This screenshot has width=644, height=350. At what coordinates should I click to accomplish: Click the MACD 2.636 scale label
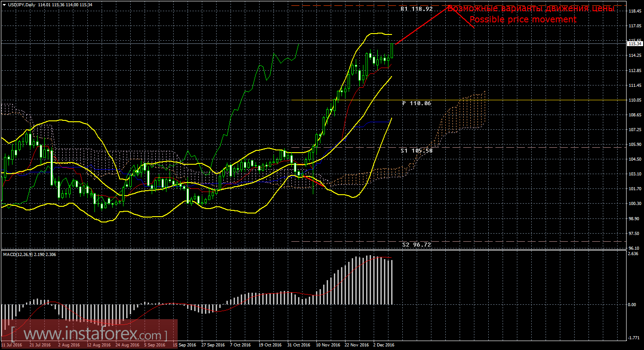pyautogui.click(x=633, y=254)
